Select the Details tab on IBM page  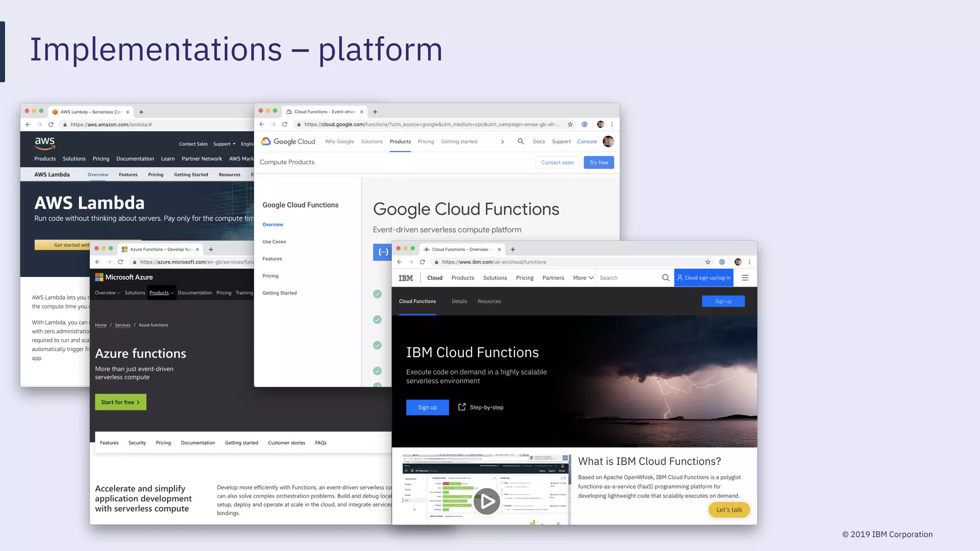[x=459, y=301]
